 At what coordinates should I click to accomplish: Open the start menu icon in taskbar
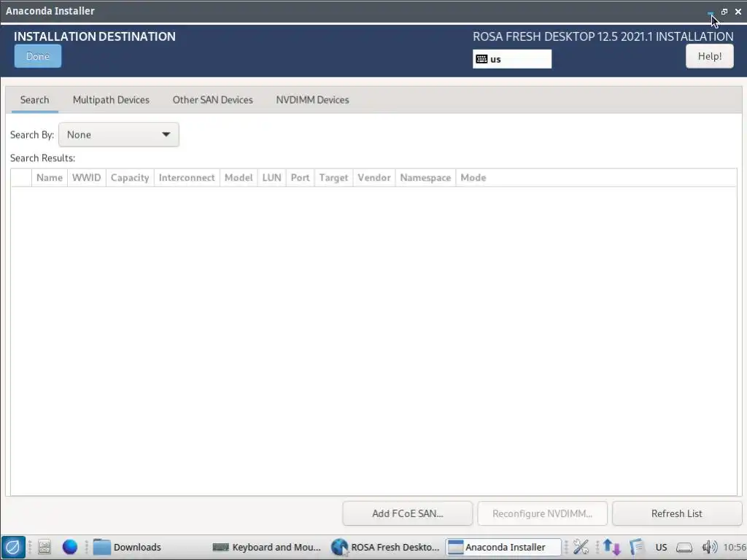pos(13,547)
